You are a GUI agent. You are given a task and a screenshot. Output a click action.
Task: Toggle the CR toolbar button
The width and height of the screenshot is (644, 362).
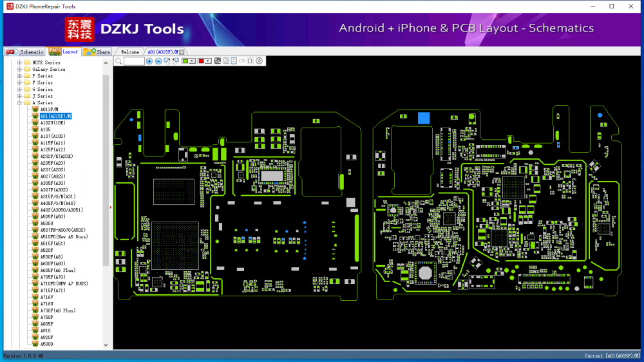(242, 61)
